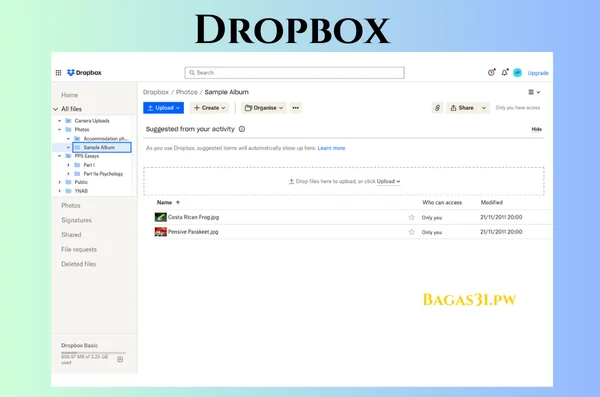Image resolution: width=600 pixels, height=397 pixels.
Task: Select the Part IIa Psychology folder
Action: click(x=103, y=174)
